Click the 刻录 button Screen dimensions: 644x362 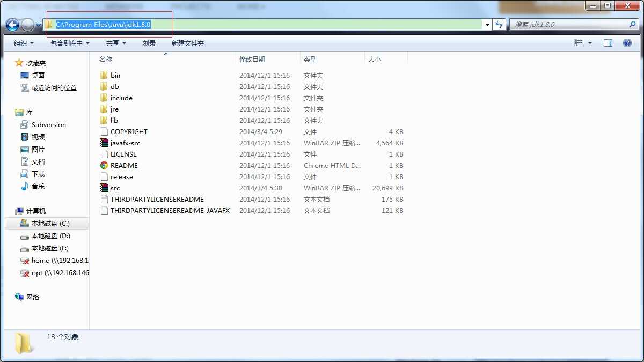(x=149, y=43)
